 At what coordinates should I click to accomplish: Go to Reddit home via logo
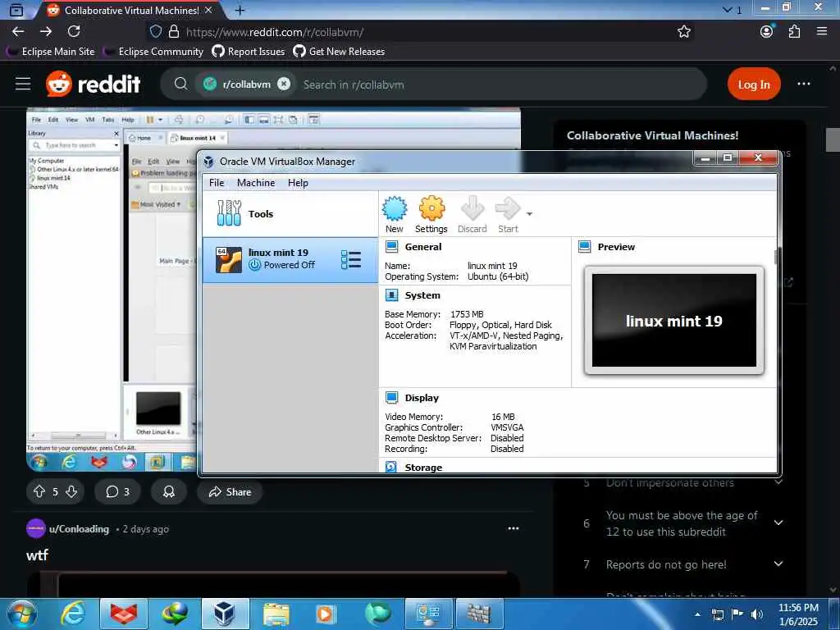[94, 84]
